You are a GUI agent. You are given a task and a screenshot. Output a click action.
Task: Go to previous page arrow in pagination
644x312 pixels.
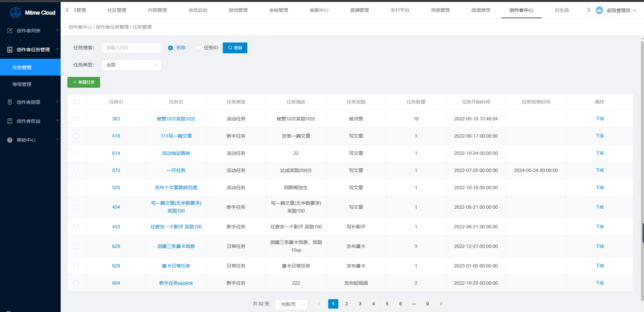pos(319,304)
